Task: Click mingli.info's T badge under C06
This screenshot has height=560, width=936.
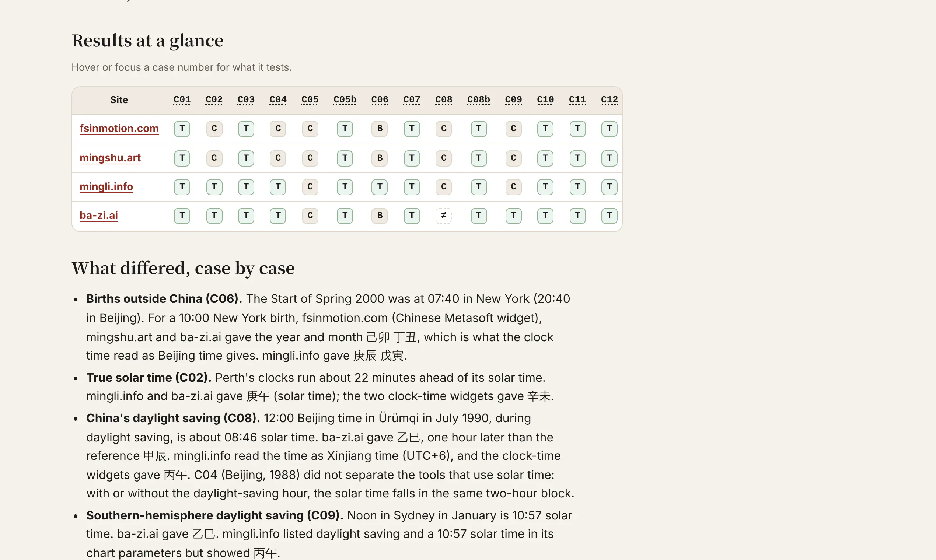Action: pos(380,187)
